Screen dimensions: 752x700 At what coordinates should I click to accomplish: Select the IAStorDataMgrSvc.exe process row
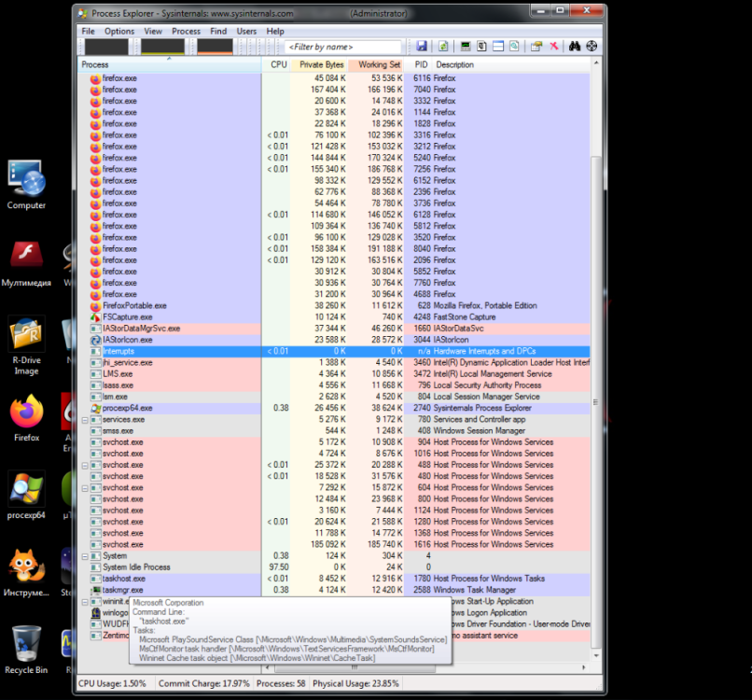334,329
